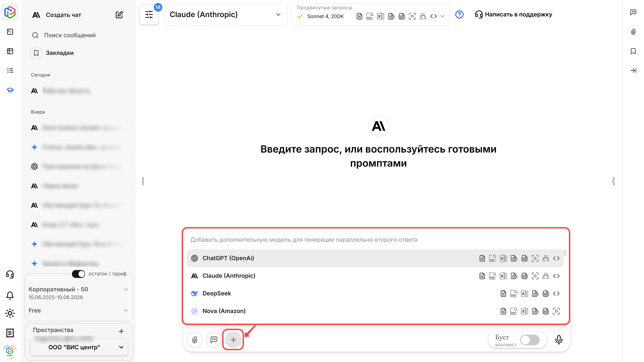Click the microphone voice input icon

point(559,340)
